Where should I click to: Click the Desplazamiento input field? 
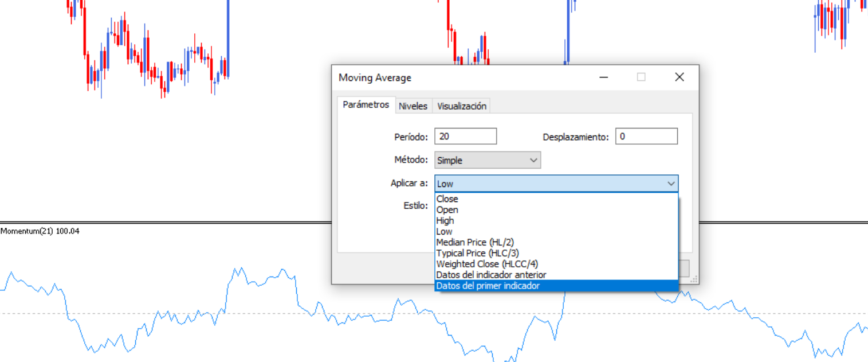coord(646,137)
